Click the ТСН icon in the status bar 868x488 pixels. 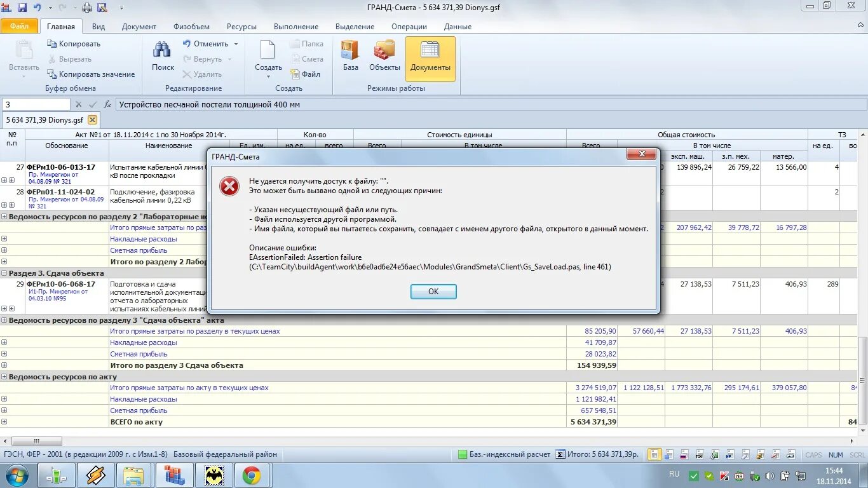[x=699, y=455]
